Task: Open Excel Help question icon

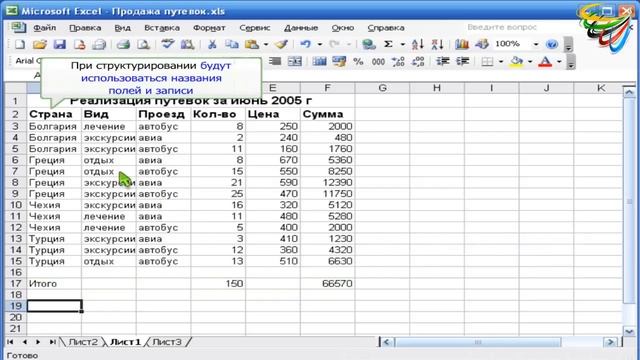Action: click(x=551, y=44)
